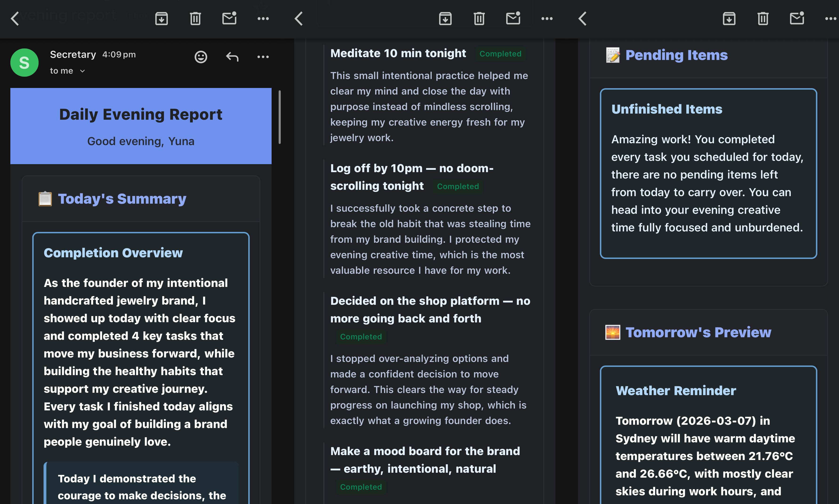
Task: Open the three-dot menu in the middle toolbar
Action: click(x=547, y=19)
